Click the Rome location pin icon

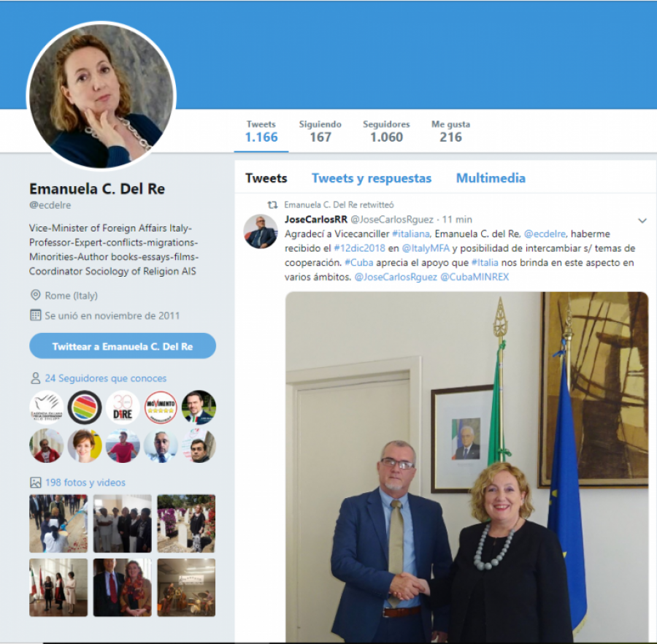(36, 295)
